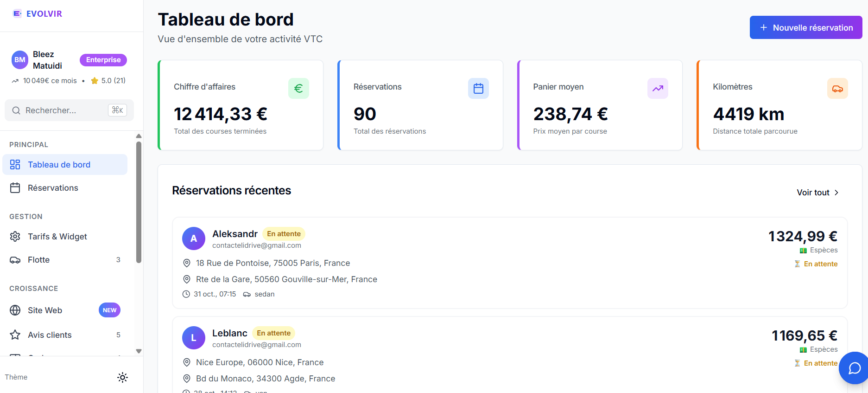Open Voir tout for recent reservations

point(813,192)
